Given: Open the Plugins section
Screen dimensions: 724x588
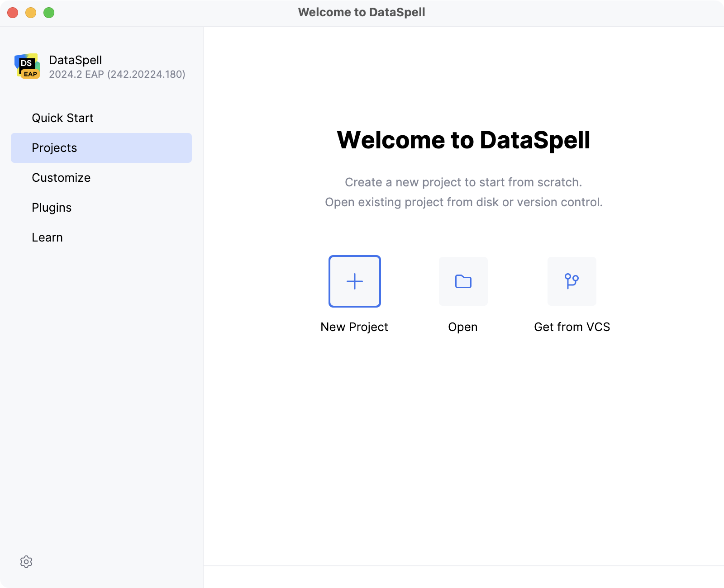Looking at the screenshot, I should 51,207.
